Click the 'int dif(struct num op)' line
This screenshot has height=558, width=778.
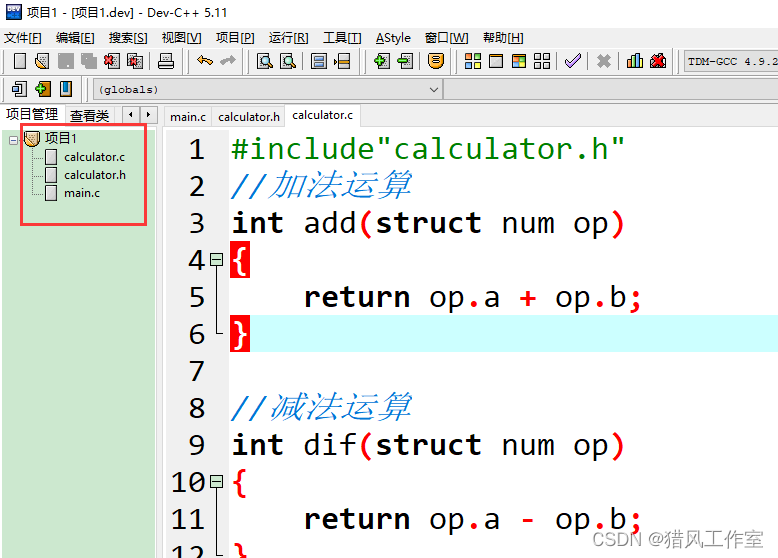tap(427, 444)
